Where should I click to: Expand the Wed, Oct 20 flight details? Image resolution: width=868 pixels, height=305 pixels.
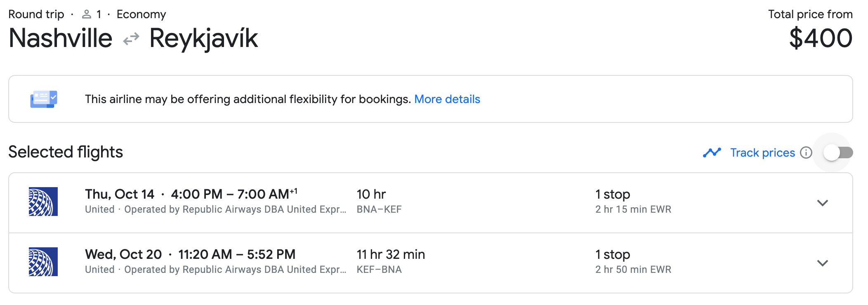point(822,263)
